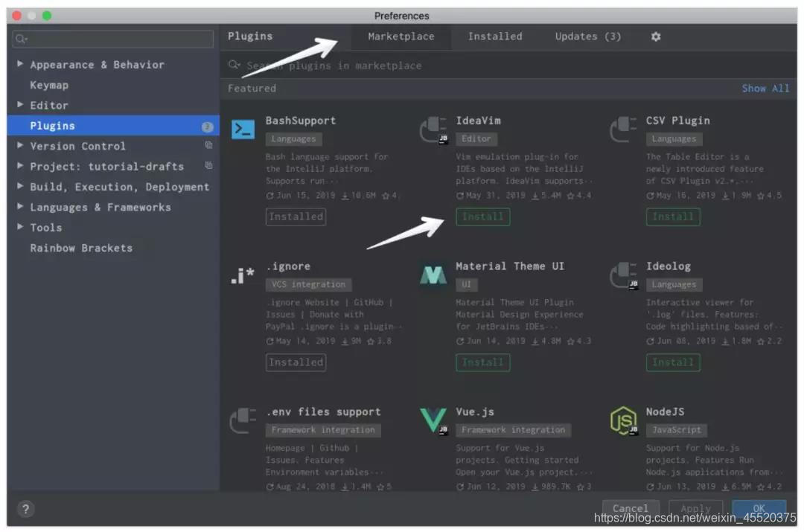804x532 pixels.
Task: Select Plugins in settings tree
Action: click(113, 126)
